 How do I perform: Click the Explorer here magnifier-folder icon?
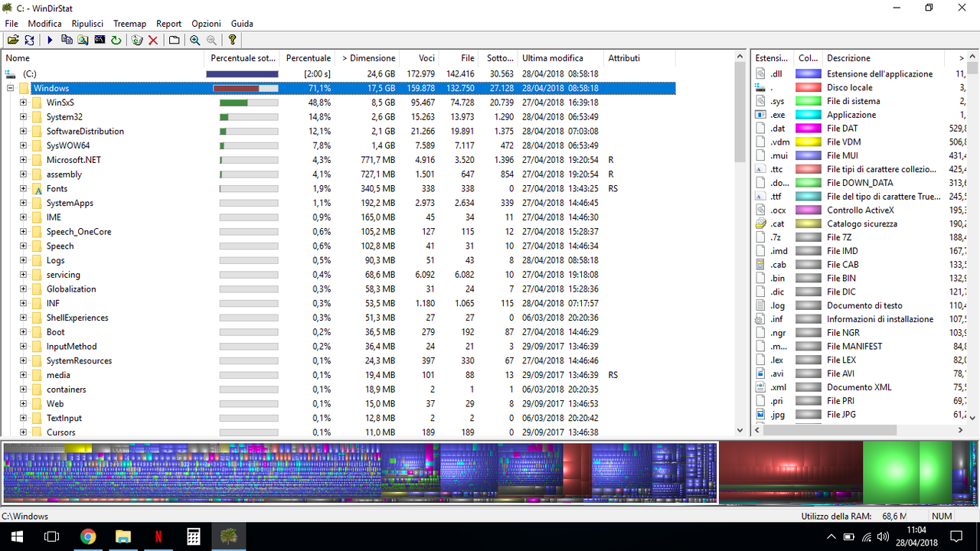83,40
